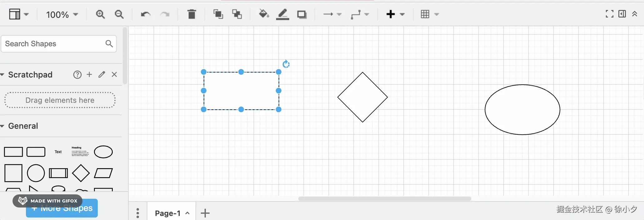The width and height of the screenshot is (644, 220).
Task: Select the Heading textbox shape in palette
Action: tap(80, 152)
